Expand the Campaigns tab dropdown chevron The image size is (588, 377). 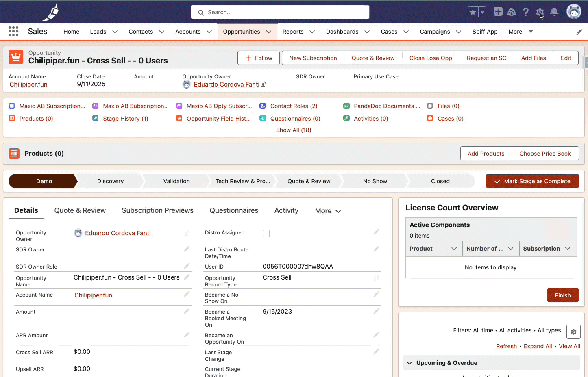tap(459, 32)
